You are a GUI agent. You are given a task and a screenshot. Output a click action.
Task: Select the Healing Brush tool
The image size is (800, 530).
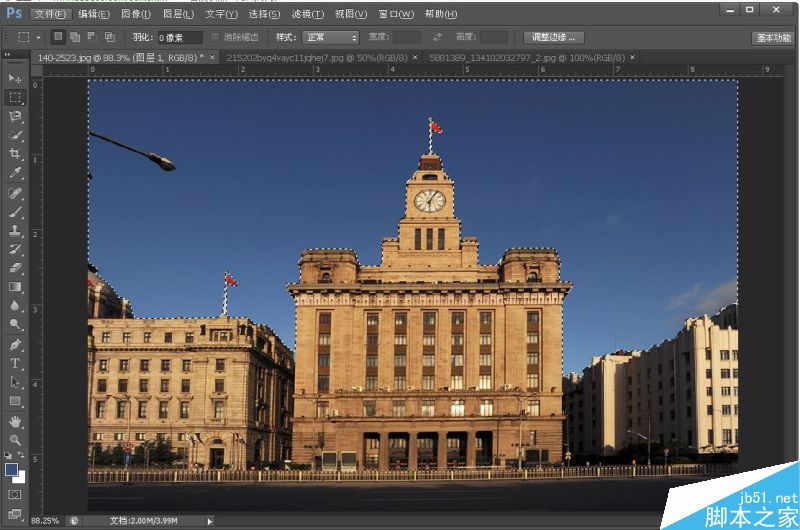[x=15, y=194]
